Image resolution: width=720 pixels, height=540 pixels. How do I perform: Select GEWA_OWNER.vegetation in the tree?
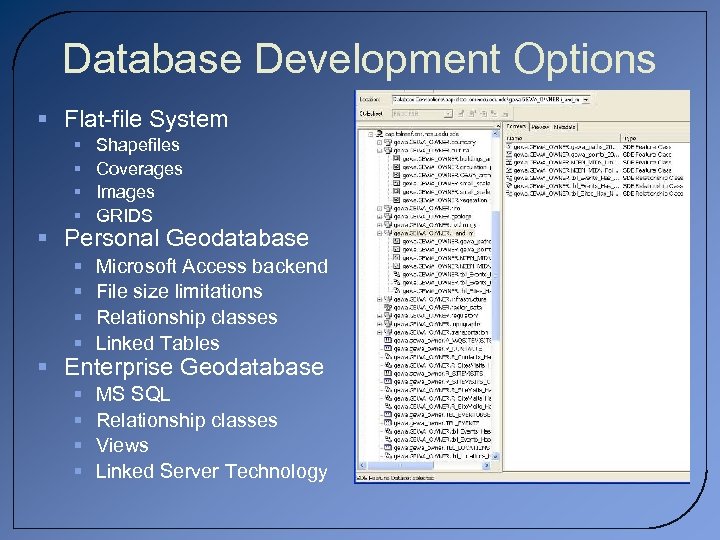point(444,200)
